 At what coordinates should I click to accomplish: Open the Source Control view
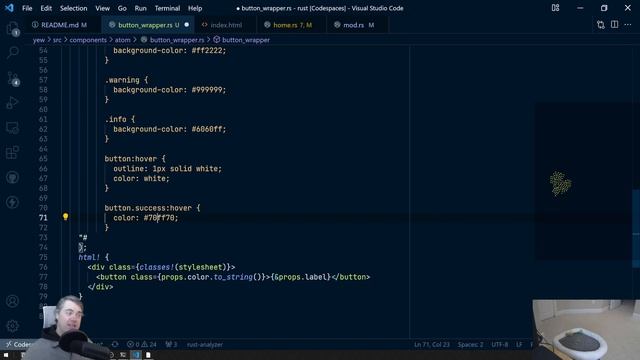13,78
